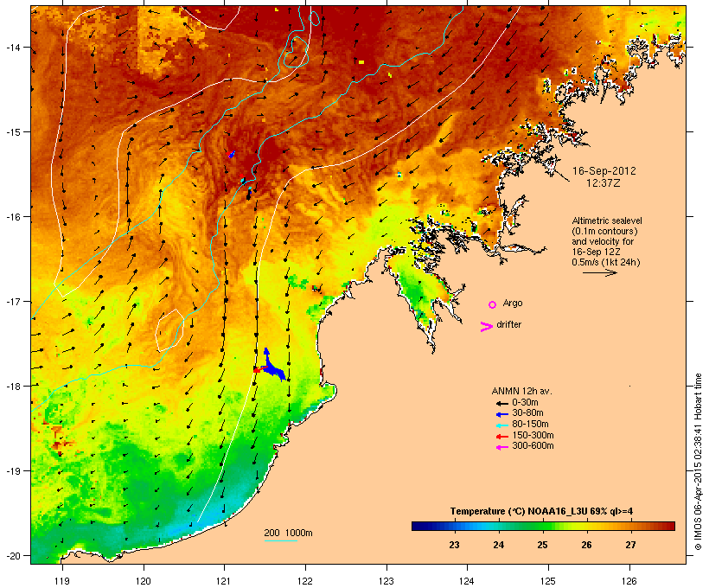Click longitude axis label 119
Image resolution: width=709 pixels, height=588 pixels.
[x=62, y=581]
